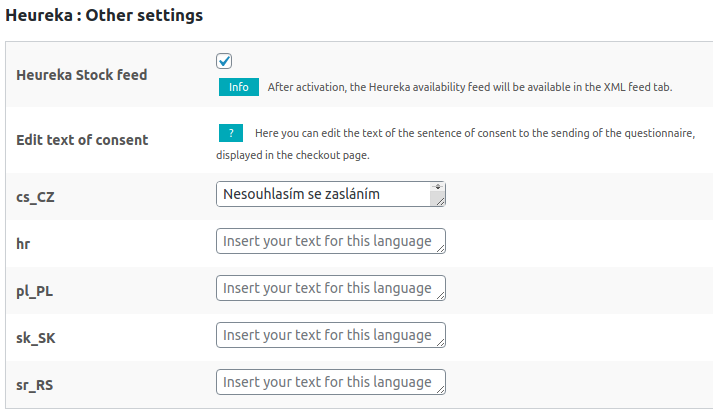Click the Edit text of consent label
The height and width of the screenshot is (409, 713).
(82, 140)
